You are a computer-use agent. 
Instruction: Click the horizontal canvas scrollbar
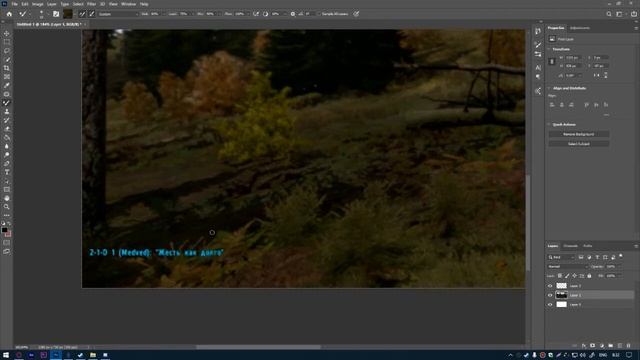(x=258, y=347)
